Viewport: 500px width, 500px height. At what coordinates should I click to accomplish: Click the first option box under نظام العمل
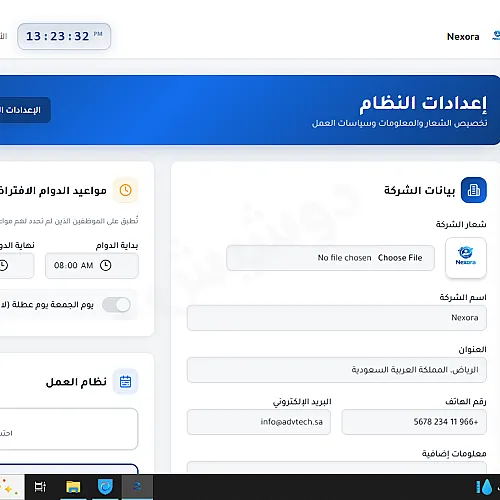tap(69, 429)
